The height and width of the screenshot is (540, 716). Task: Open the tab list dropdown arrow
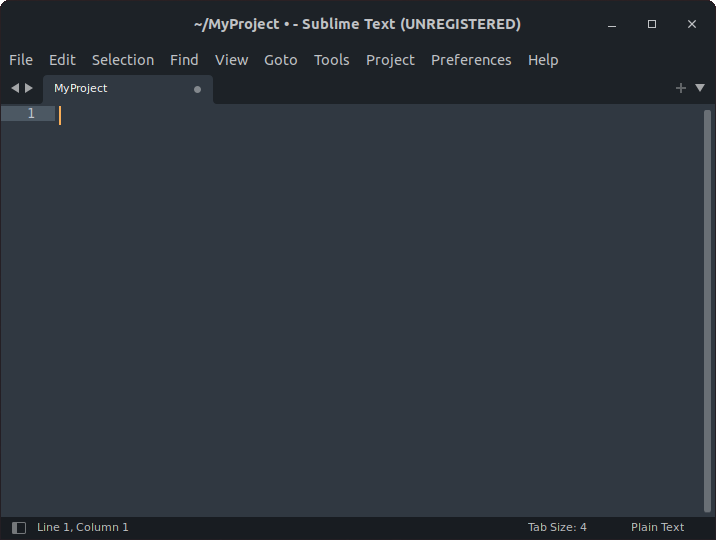coord(700,88)
